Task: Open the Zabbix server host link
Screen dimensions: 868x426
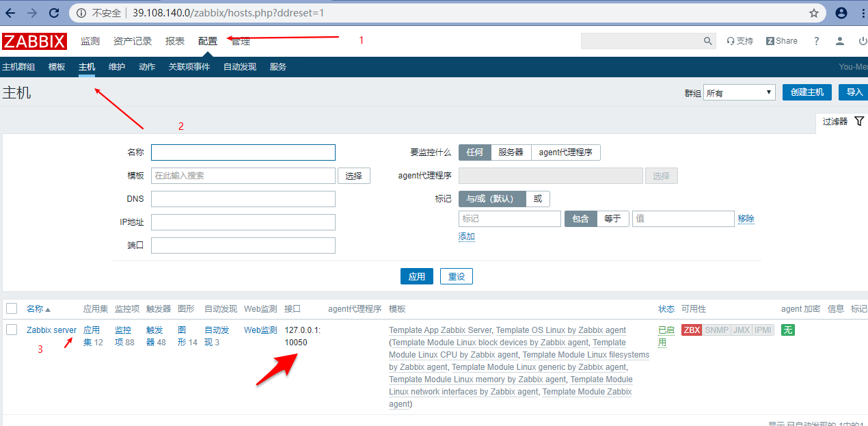Action: point(51,330)
